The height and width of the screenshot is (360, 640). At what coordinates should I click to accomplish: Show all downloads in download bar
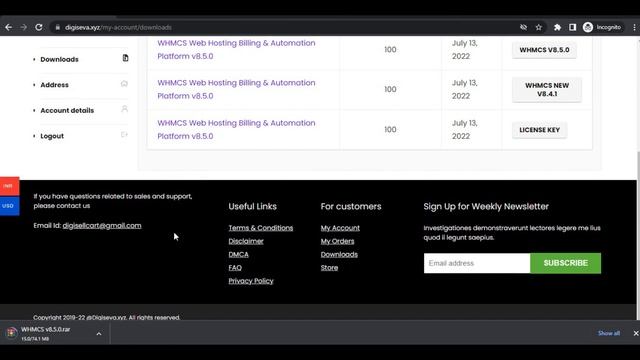609,333
